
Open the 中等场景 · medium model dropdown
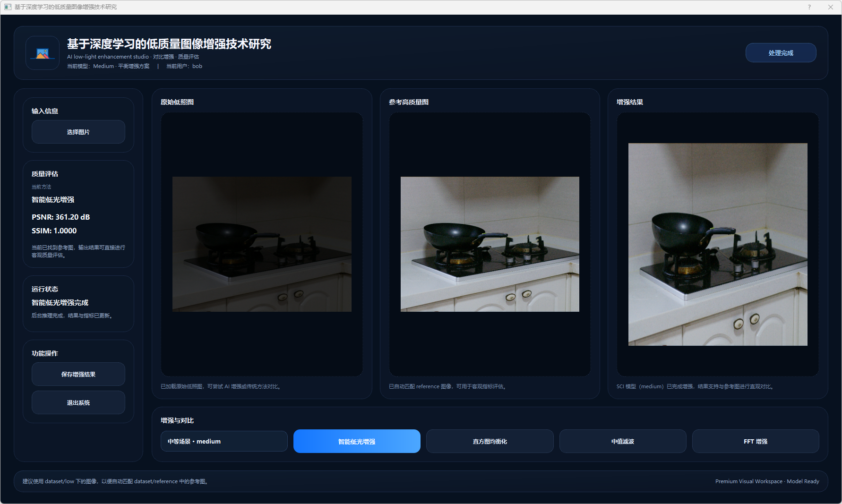[224, 441]
